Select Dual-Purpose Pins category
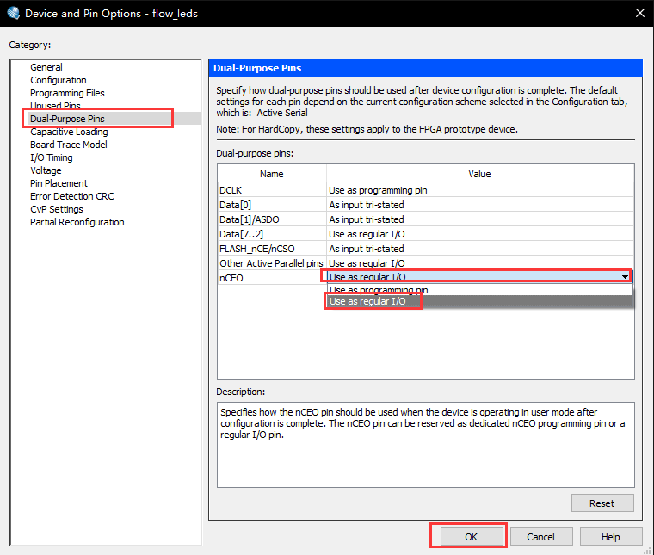This screenshot has height=555, width=654. tap(67, 118)
